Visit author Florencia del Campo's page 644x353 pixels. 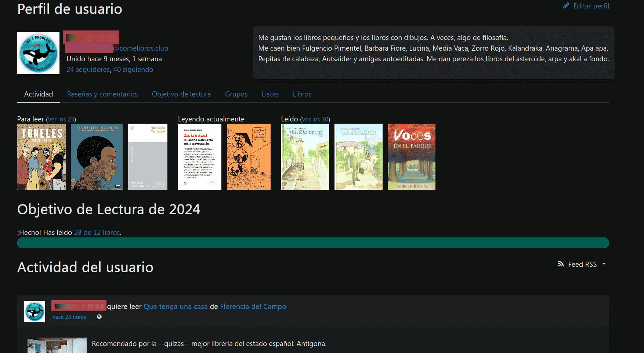253,306
